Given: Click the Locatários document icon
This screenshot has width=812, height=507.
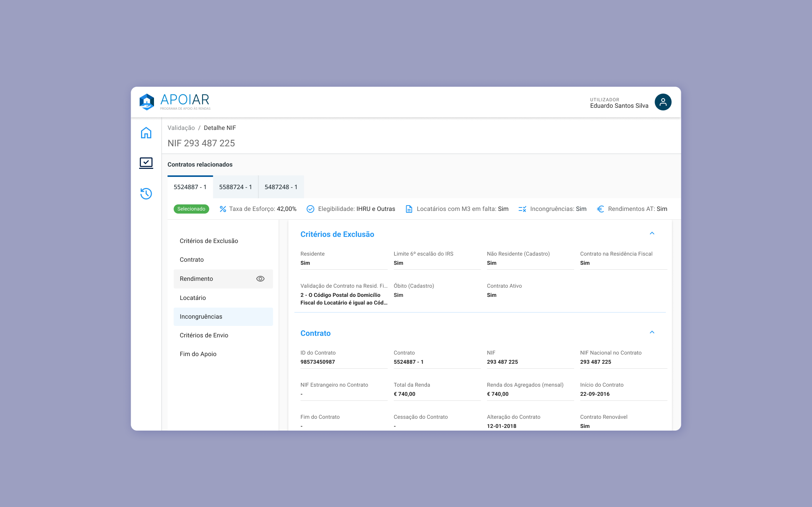Looking at the screenshot, I should 409,209.
